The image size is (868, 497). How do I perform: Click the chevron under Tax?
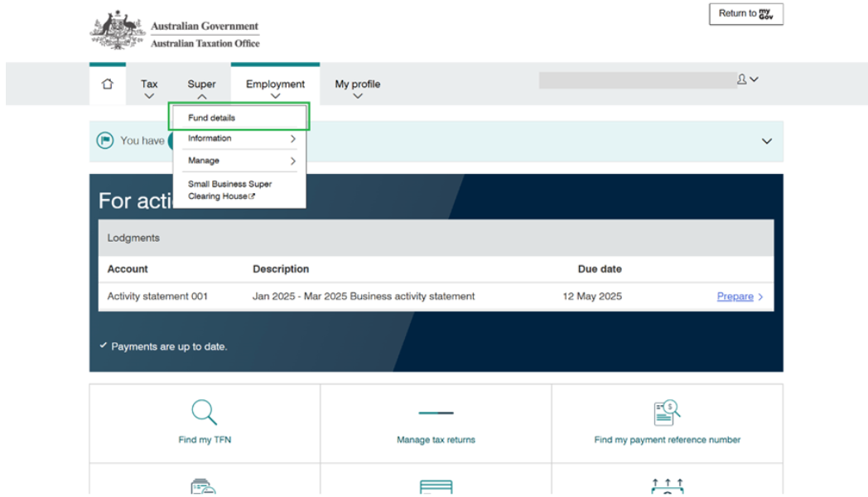pyautogui.click(x=149, y=96)
